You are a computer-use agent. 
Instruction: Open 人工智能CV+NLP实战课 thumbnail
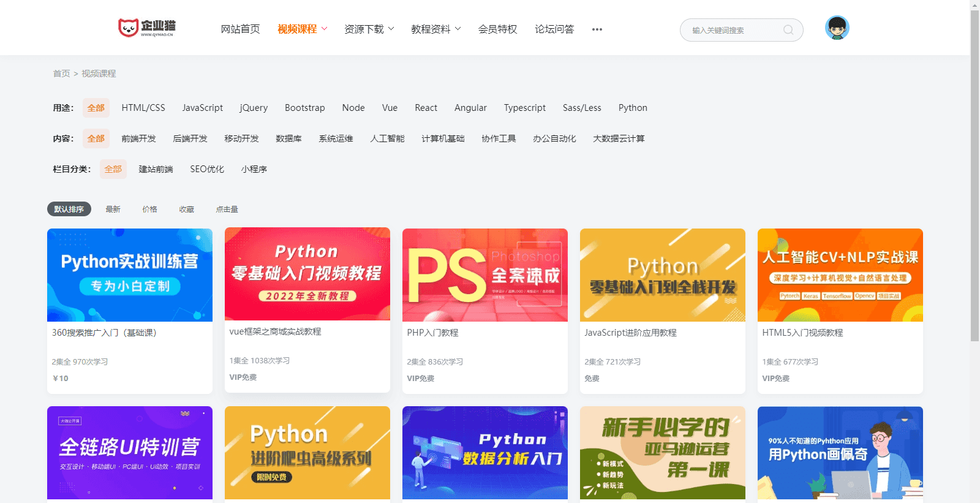[840, 275]
